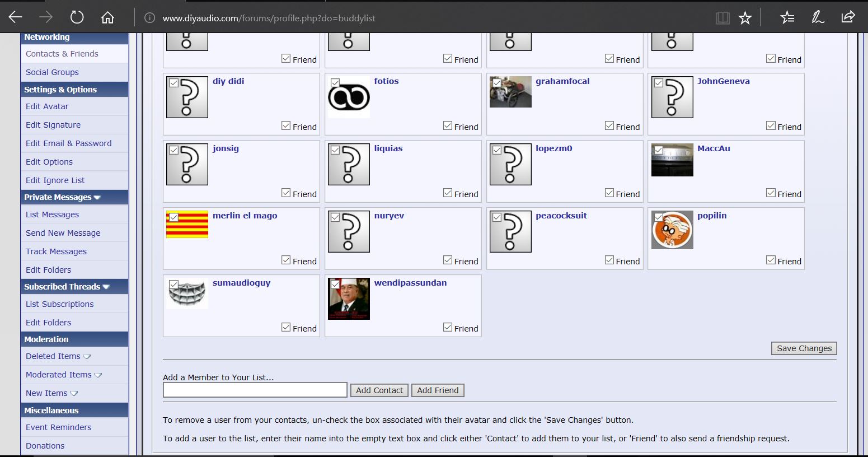Open the browser home page
This screenshot has width=868, height=457.
pos(107,17)
